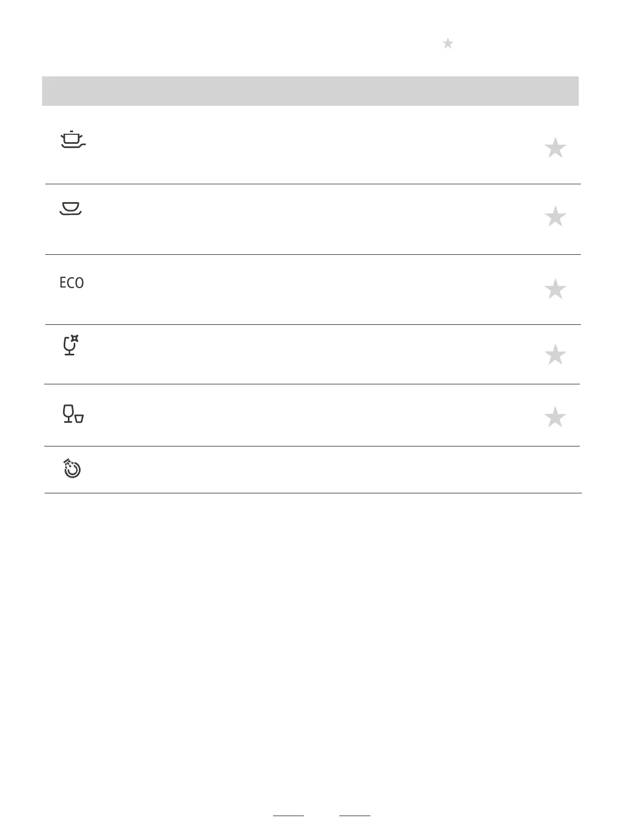The width and height of the screenshot is (644, 834).
Task: Click the small star at page top
Action: pos(448,44)
